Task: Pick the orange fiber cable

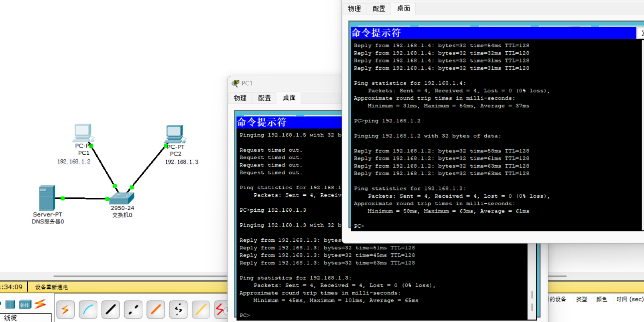Action: click(x=155, y=310)
